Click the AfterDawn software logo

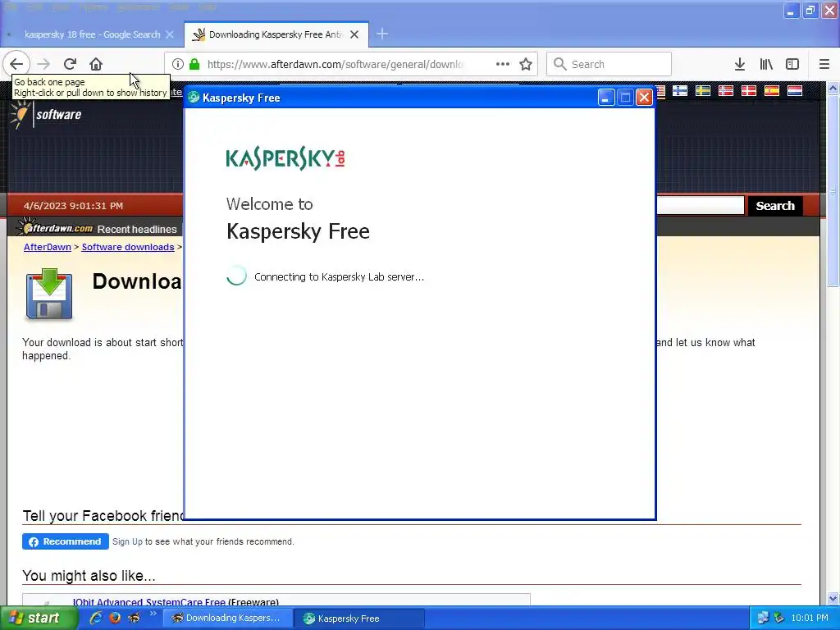[46, 114]
